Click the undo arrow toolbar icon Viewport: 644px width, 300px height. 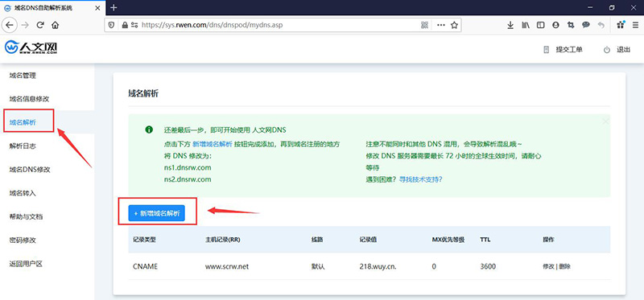(601, 25)
